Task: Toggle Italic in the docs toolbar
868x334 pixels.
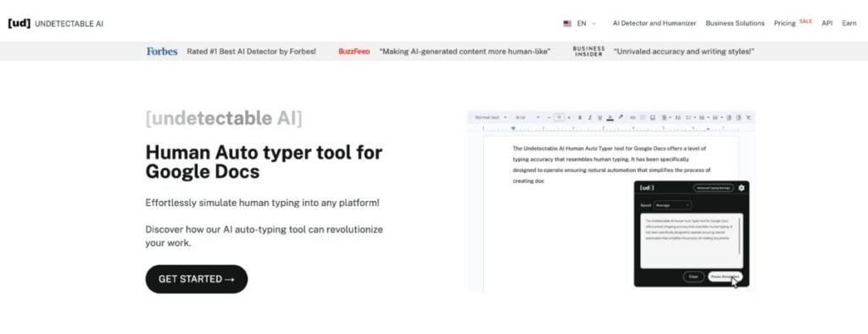Action: click(590, 118)
